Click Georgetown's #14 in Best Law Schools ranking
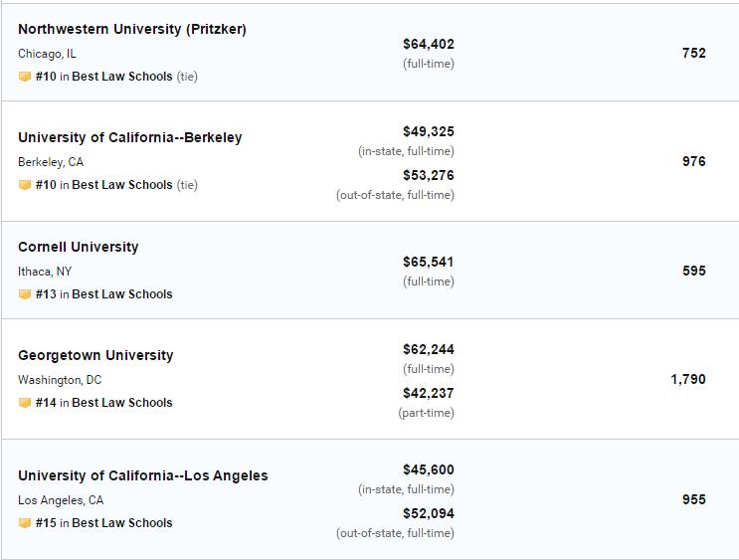The image size is (739, 560). coord(103,403)
